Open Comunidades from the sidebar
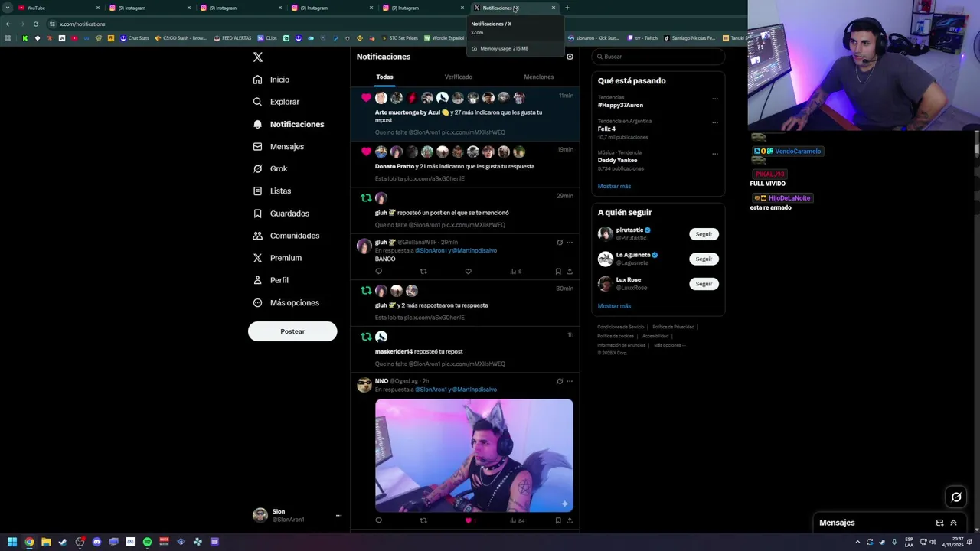The image size is (980, 551). pos(286,236)
